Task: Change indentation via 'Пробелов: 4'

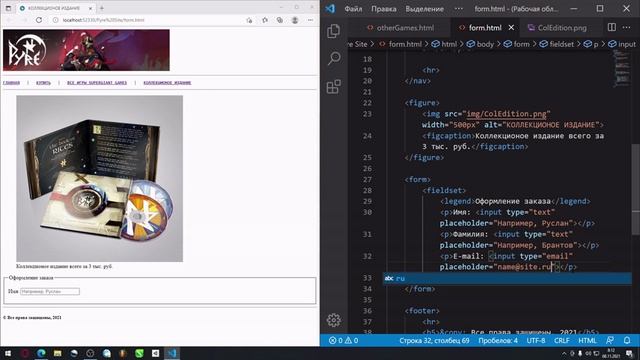Action: point(498,340)
